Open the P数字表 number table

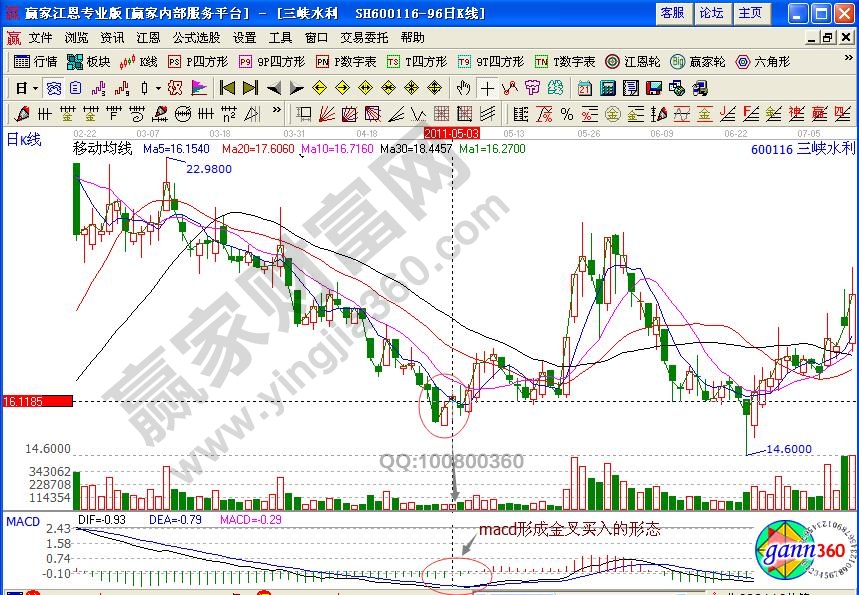[346, 62]
